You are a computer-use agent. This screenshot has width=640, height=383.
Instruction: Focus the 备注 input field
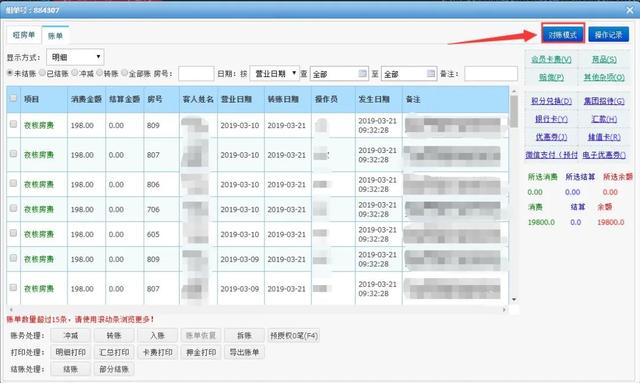491,74
